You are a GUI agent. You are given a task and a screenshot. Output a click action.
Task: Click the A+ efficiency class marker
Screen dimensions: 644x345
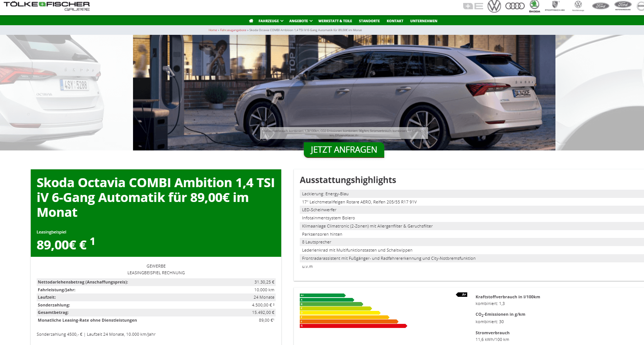pos(462,295)
